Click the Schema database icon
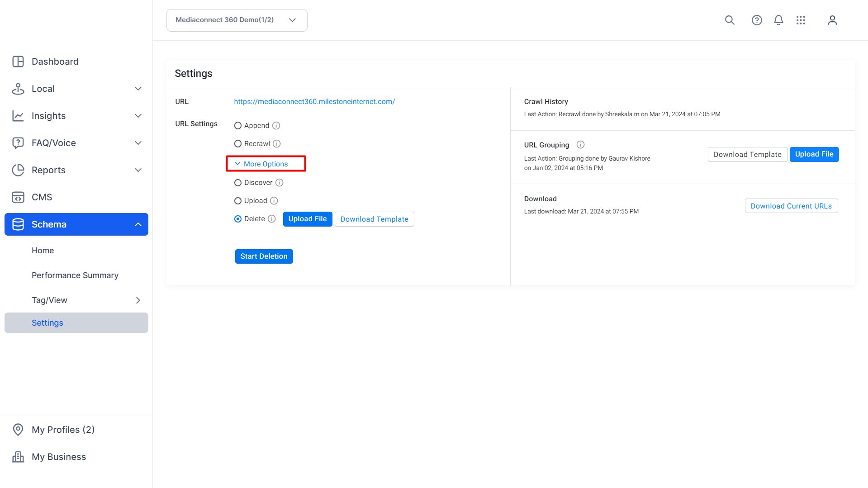The width and height of the screenshot is (868, 488). [x=18, y=224]
